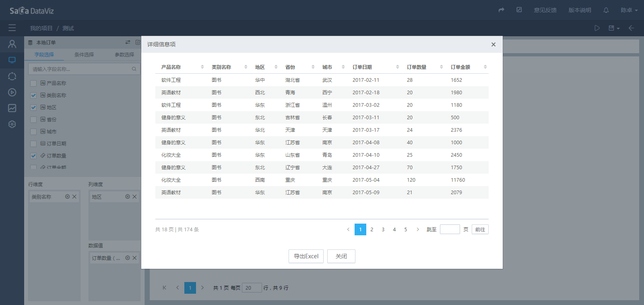Click 关闭 button in dialog
Screen dimensions: 644x305
point(341,256)
